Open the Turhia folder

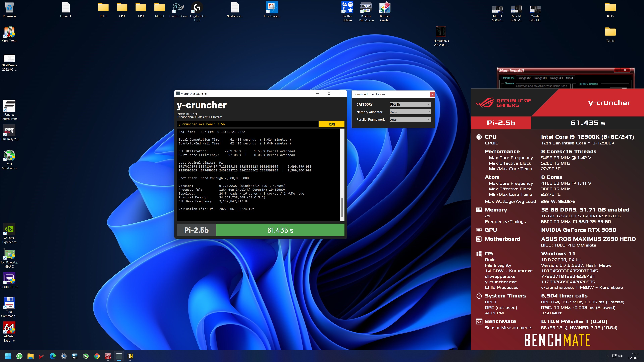pos(610,34)
